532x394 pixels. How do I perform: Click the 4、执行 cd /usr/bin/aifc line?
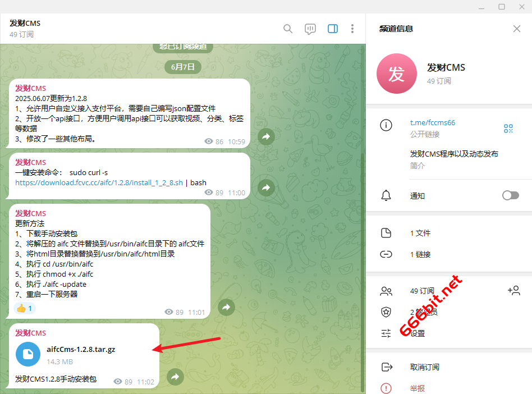(54, 264)
